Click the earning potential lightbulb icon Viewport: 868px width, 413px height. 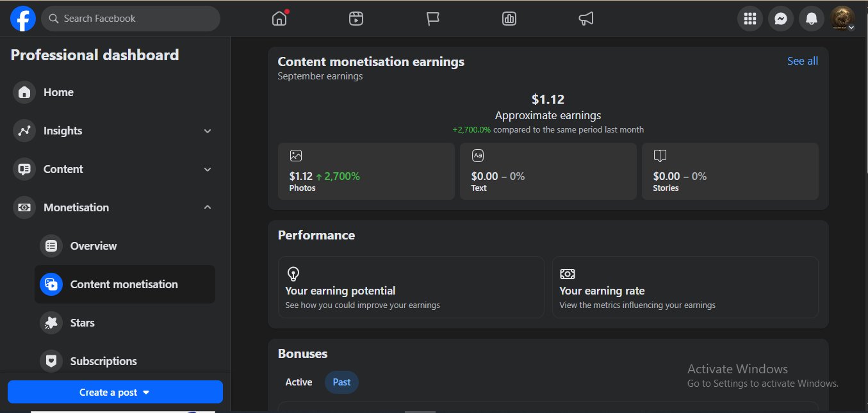coord(293,274)
